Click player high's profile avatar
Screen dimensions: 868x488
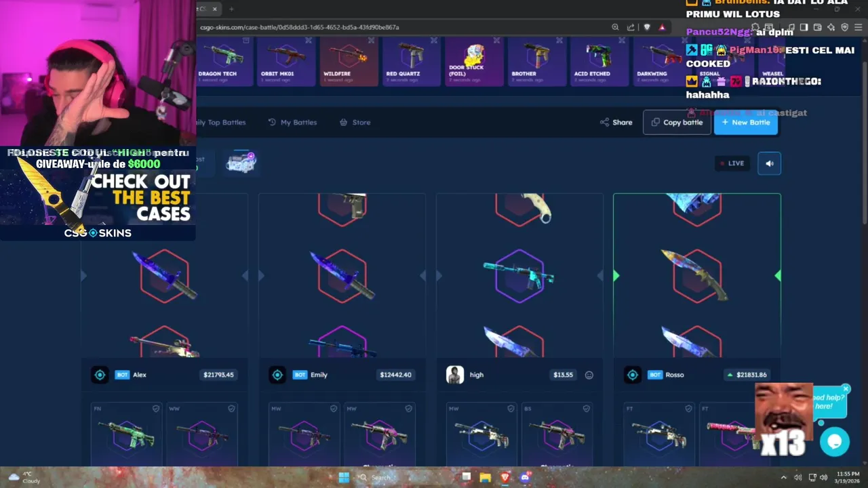click(x=455, y=375)
